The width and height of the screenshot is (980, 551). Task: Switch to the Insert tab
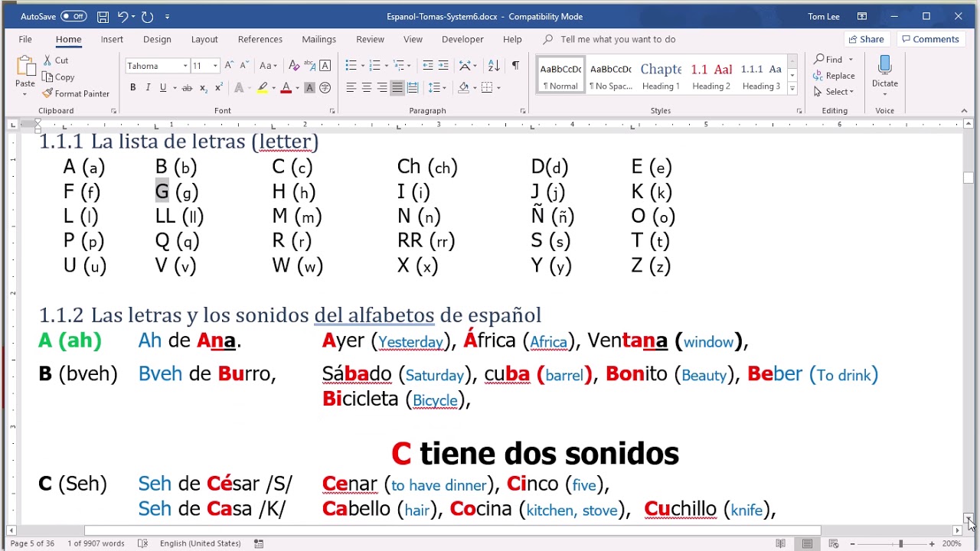112,39
